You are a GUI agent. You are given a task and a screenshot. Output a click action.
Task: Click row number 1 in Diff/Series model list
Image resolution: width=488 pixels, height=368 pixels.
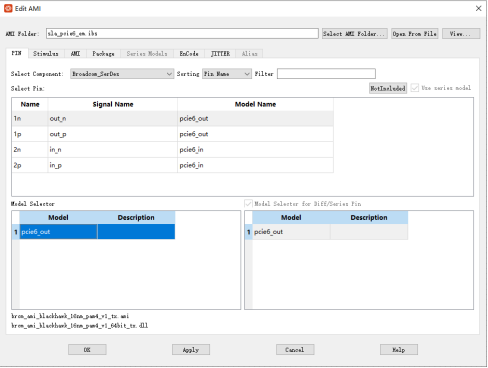tap(248, 232)
